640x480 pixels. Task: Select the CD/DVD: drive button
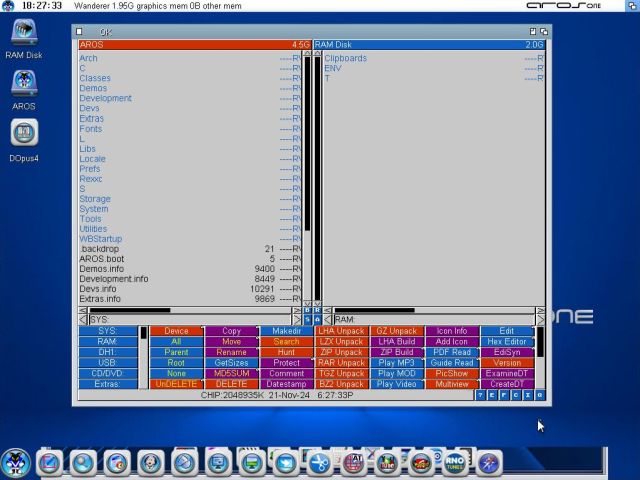[108, 373]
